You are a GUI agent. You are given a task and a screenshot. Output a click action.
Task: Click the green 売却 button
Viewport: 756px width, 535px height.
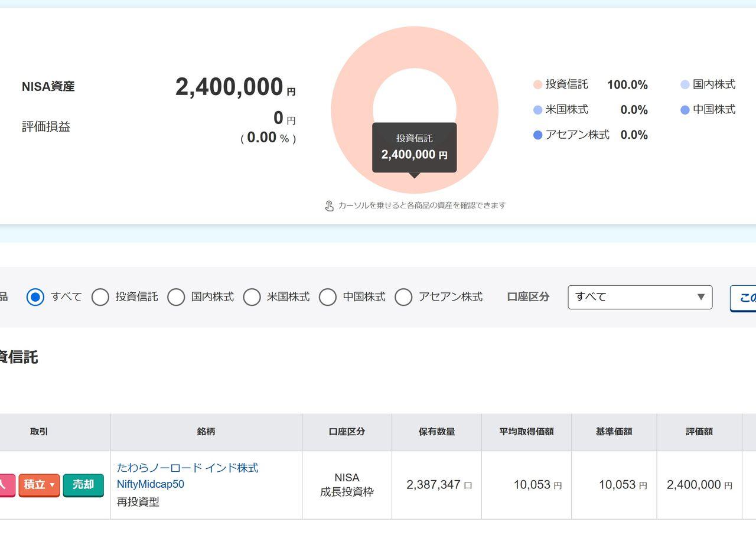click(x=83, y=485)
